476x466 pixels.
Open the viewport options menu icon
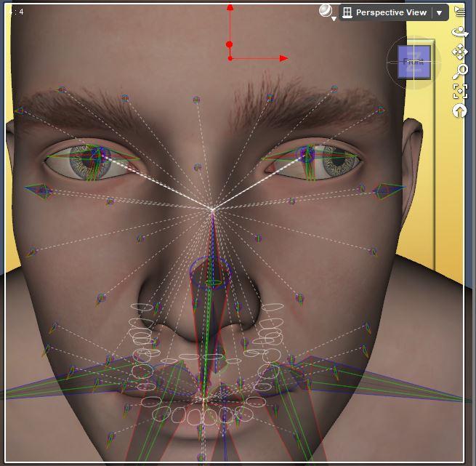[459, 12]
